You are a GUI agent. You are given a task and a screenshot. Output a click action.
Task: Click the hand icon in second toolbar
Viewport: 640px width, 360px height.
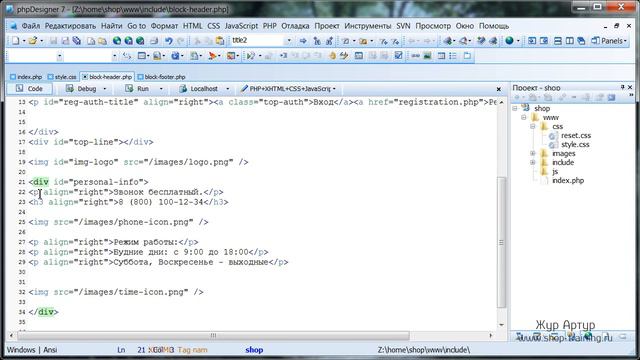coord(332,56)
